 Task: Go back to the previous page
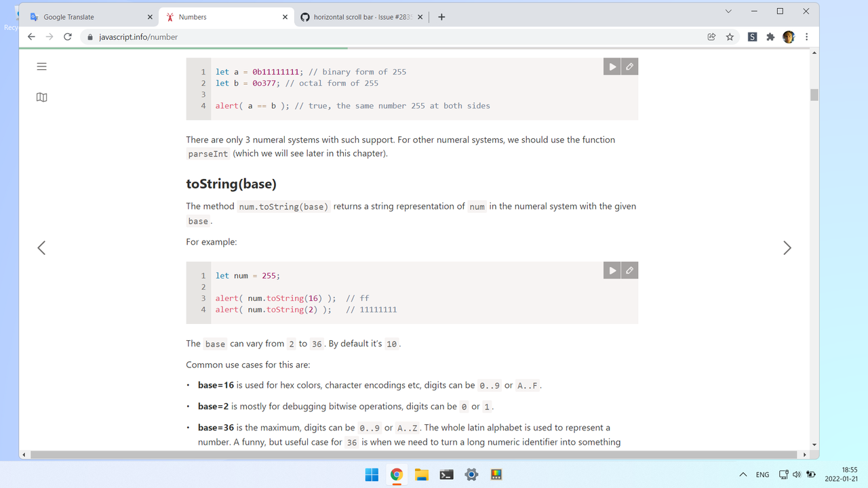point(31,37)
